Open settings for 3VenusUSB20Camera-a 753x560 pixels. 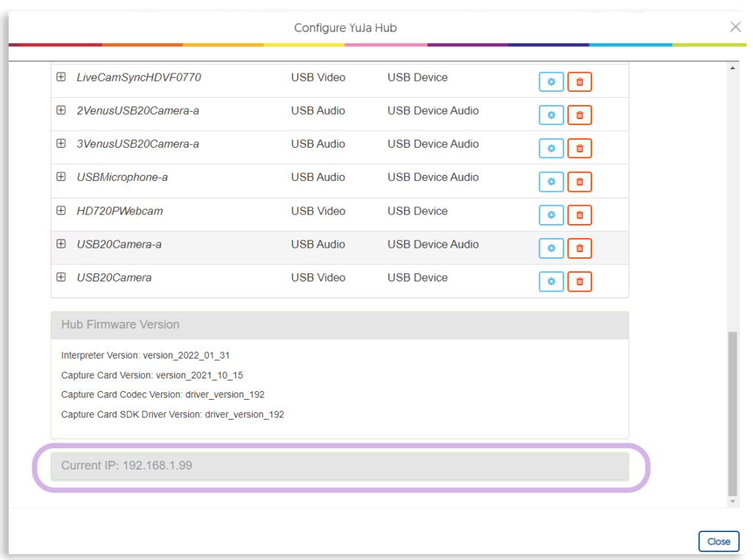pyautogui.click(x=551, y=148)
